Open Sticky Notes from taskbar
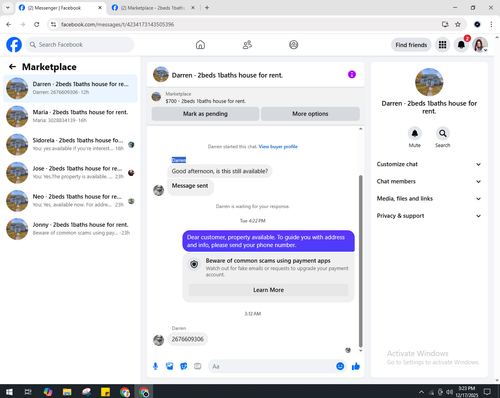 coord(106,392)
